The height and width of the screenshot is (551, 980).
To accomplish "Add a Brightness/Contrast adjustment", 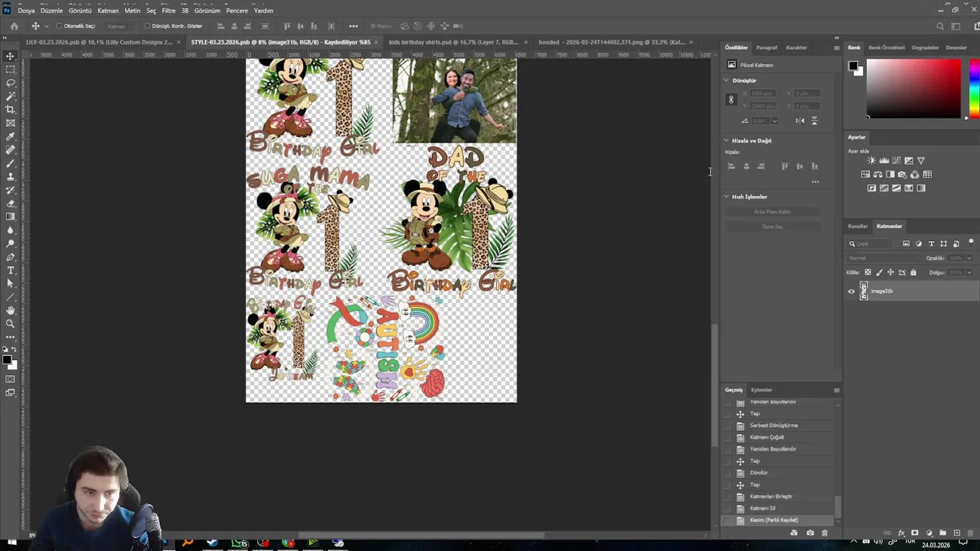I will (871, 161).
